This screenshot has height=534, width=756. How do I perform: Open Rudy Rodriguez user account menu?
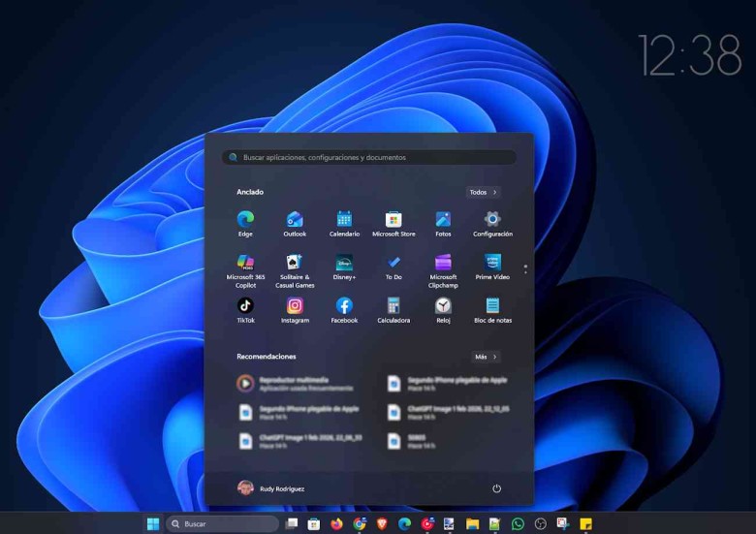271,488
